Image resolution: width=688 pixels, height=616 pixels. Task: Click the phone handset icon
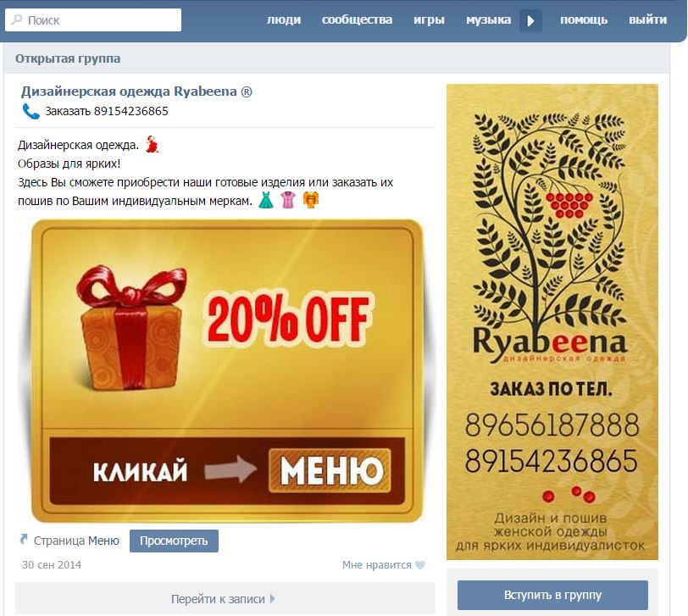tap(31, 112)
